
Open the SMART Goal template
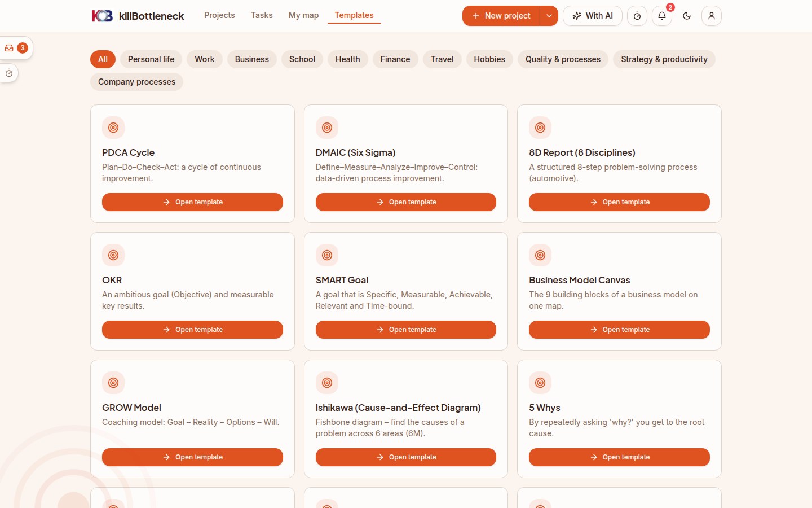point(406,330)
